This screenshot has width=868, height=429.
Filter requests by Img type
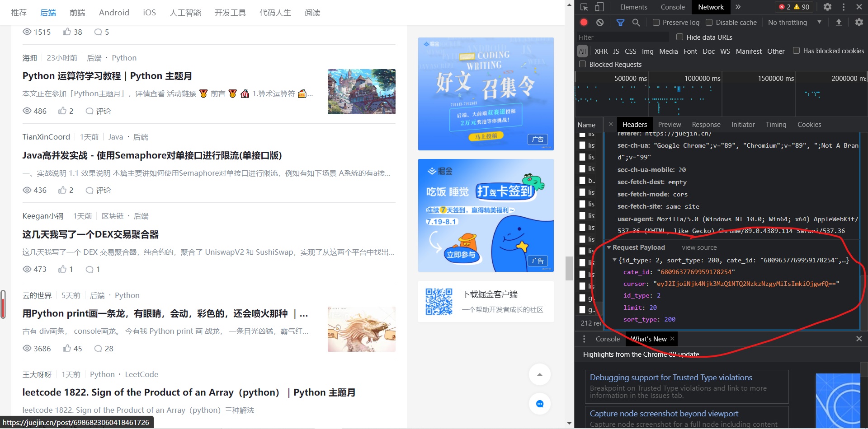(648, 51)
